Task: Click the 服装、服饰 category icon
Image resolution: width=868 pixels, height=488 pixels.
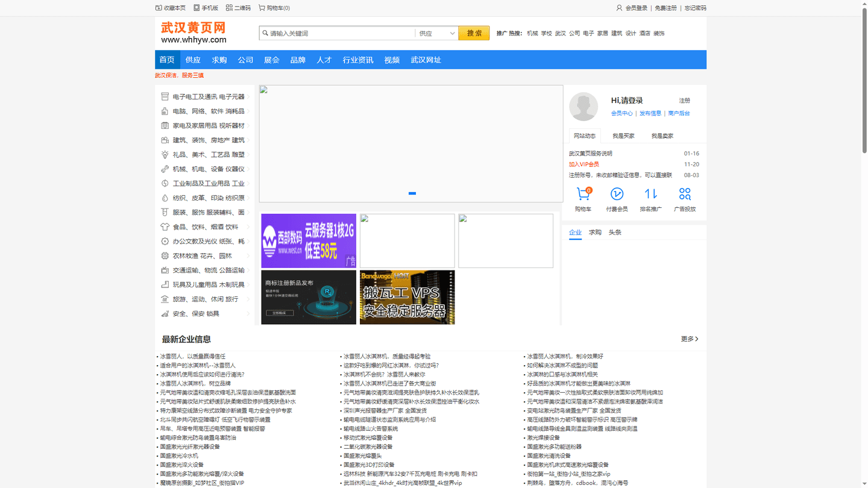Action: point(165,212)
